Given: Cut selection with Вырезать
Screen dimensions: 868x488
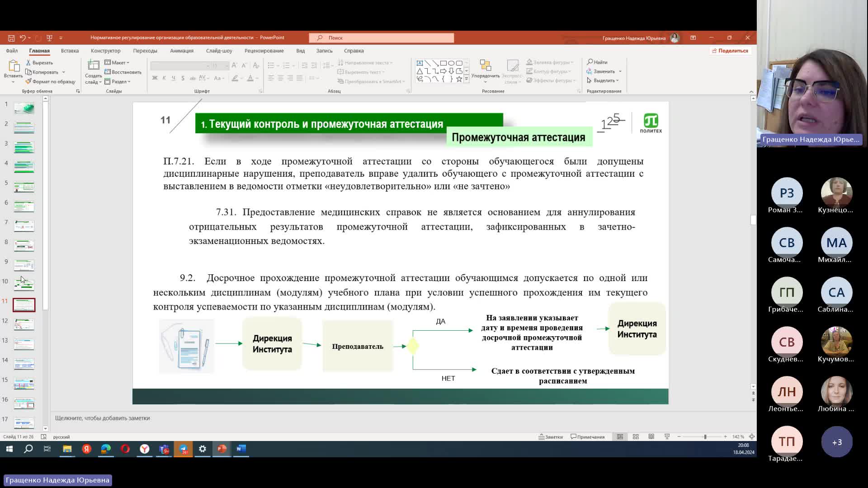Looking at the screenshot, I should pyautogui.click(x=39, y=63).
